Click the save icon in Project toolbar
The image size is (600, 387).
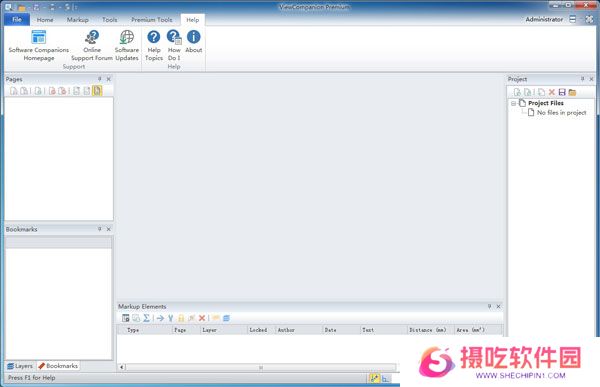tap(562, 92)
